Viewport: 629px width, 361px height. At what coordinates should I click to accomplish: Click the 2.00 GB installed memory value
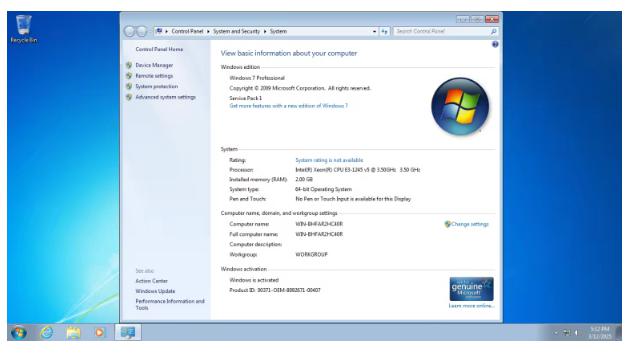pos(304,179)
